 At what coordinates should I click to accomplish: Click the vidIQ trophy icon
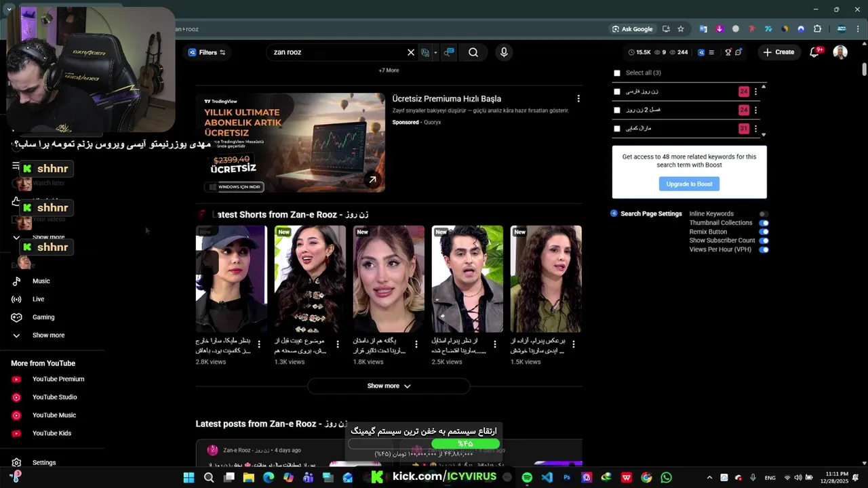click(x=728, y=52)
